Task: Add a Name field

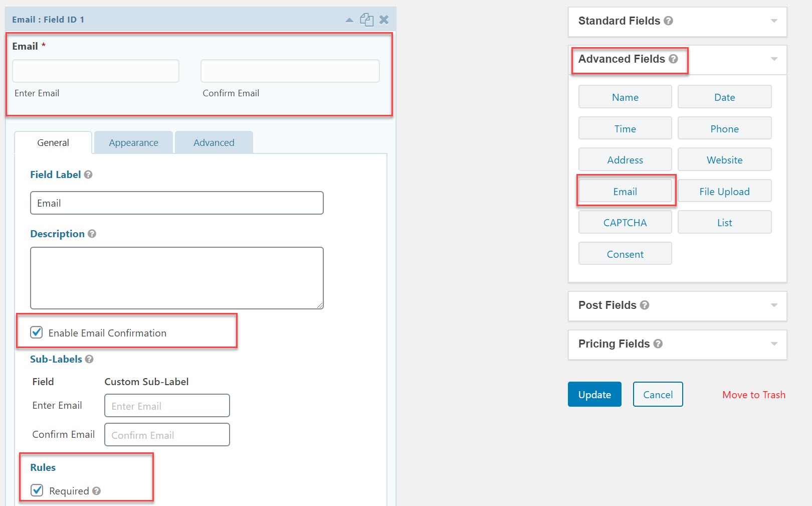Action: click(625, 97)
